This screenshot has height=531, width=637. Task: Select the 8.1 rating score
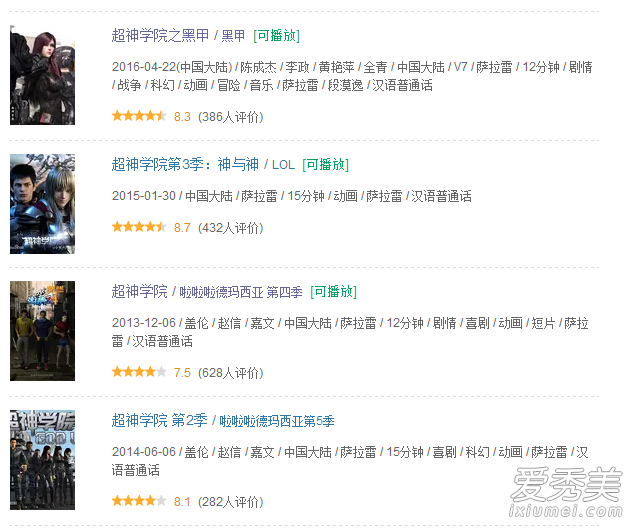[182, 502]
